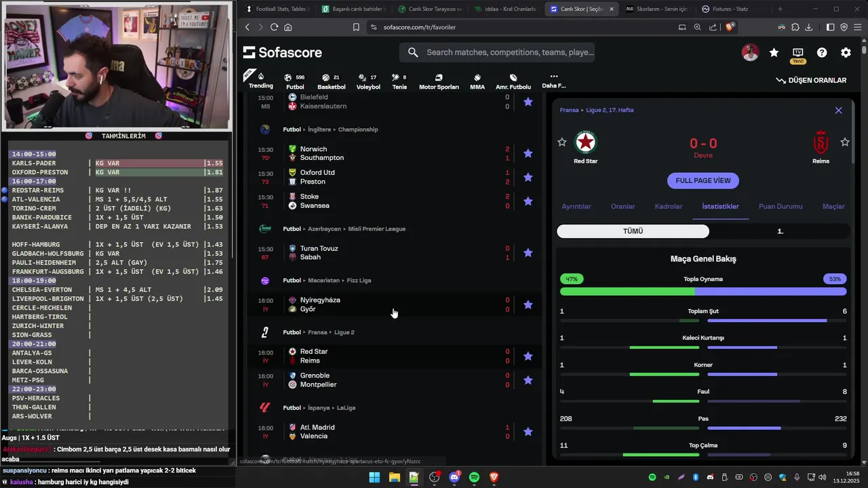Open the browser hamburger menu

tap(857, 27)
